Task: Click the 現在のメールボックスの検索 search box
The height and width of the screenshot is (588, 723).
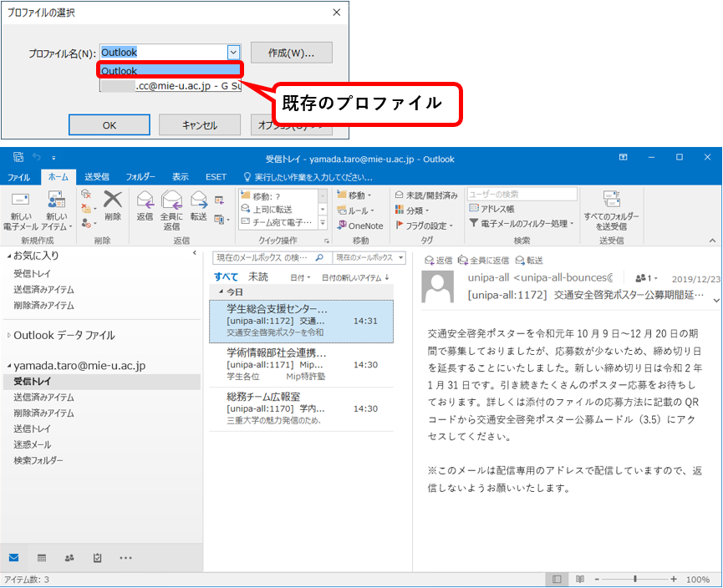Action: [x=272, y=258]
